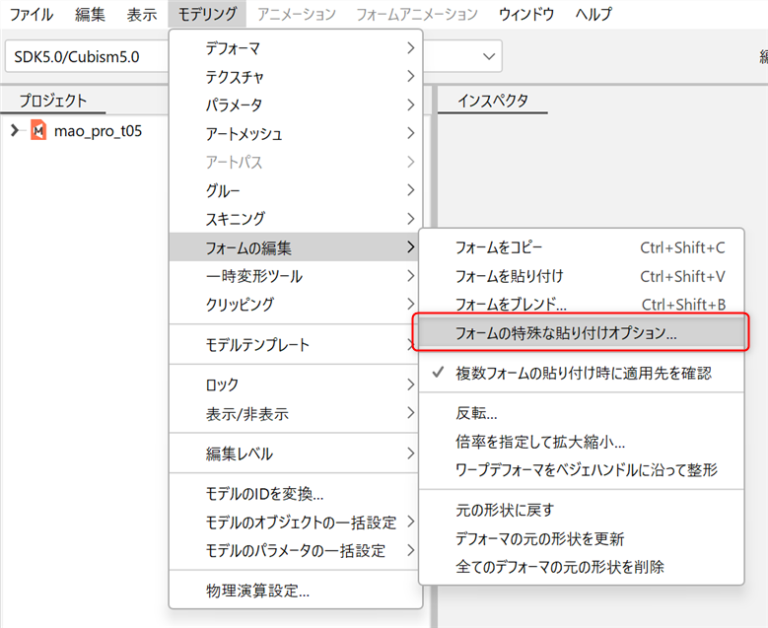The image size is (768, 628).
Task: Open the ヘルプ menu
Action: tap(594, 14)
